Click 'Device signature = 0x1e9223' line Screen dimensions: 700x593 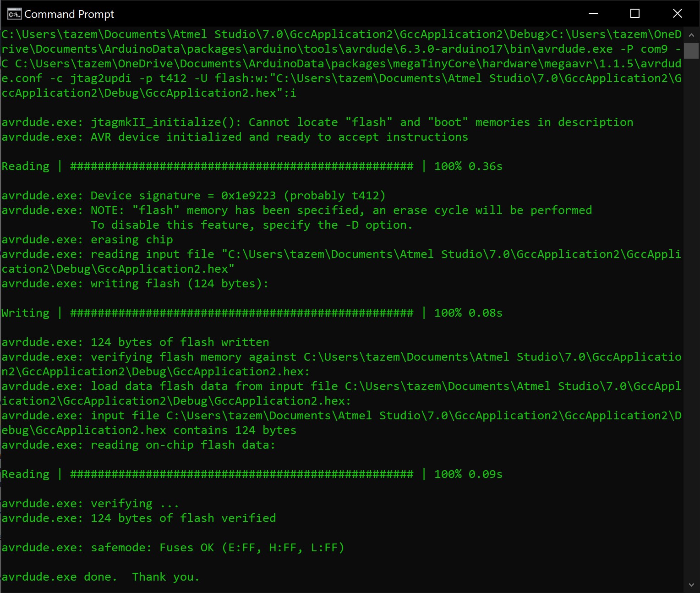coord(193,196)
